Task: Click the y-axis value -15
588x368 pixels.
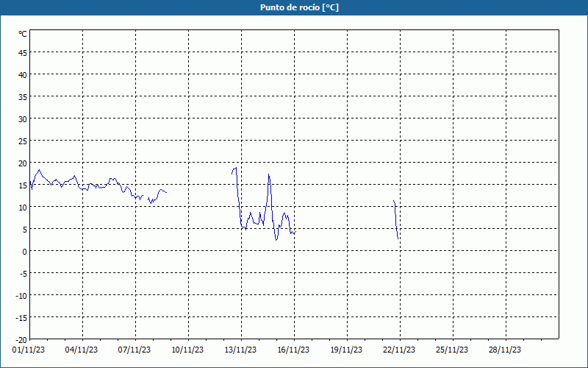Action: [x=21, y=318]
